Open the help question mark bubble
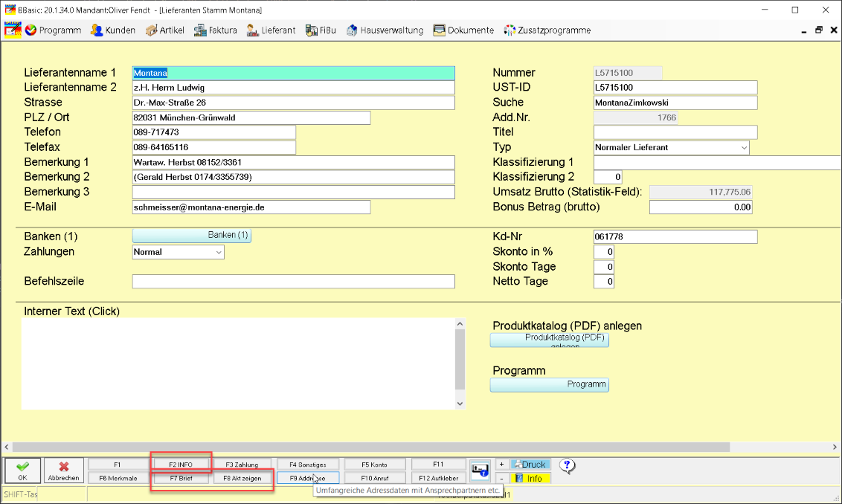 (x=567, y=466)
